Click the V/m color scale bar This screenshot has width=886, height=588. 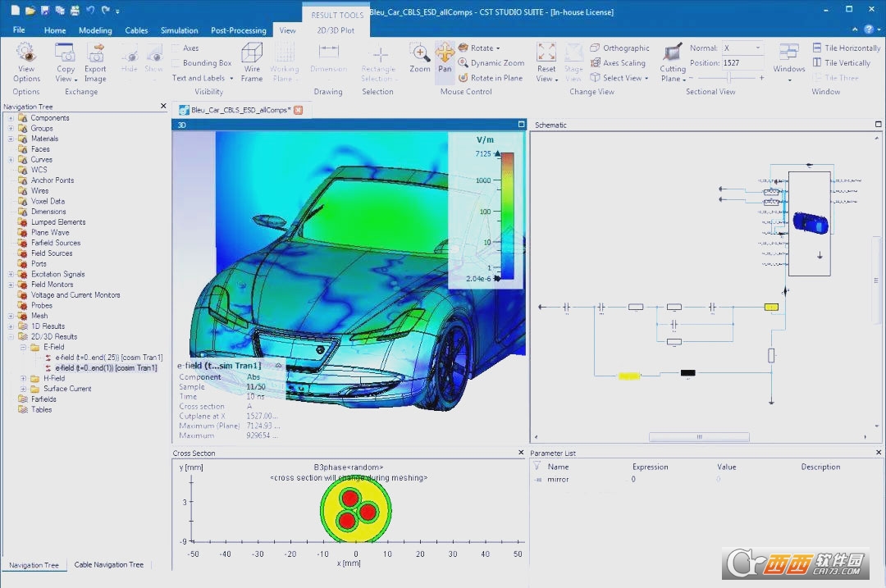coord(508,216)
